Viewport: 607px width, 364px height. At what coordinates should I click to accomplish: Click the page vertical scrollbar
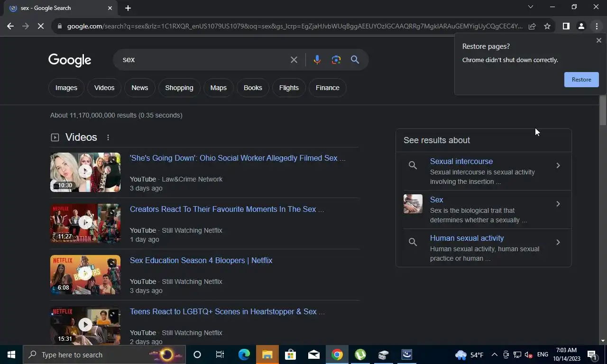click(603, 110)
